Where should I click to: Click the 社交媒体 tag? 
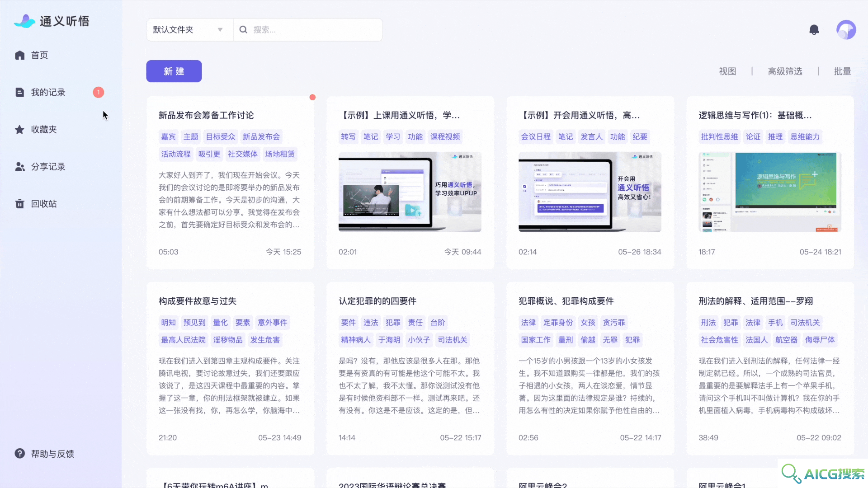[243, 154]
